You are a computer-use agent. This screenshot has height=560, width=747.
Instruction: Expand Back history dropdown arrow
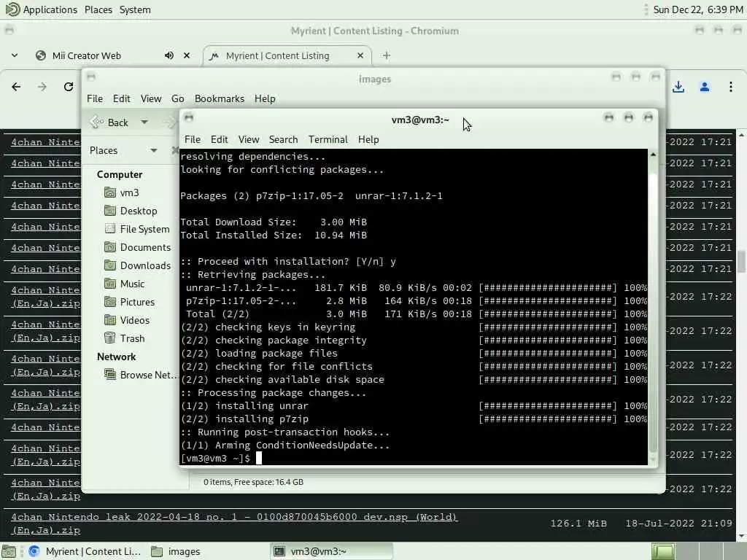click(144, 122)
